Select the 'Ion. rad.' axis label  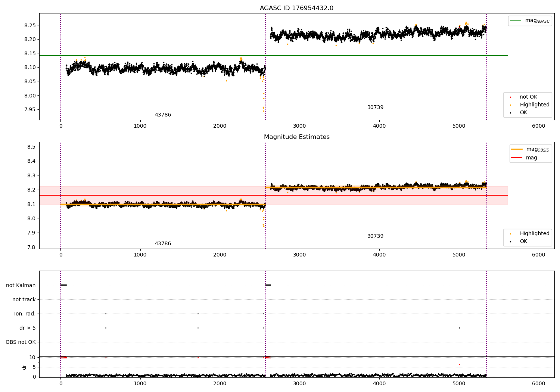point(25,314)
